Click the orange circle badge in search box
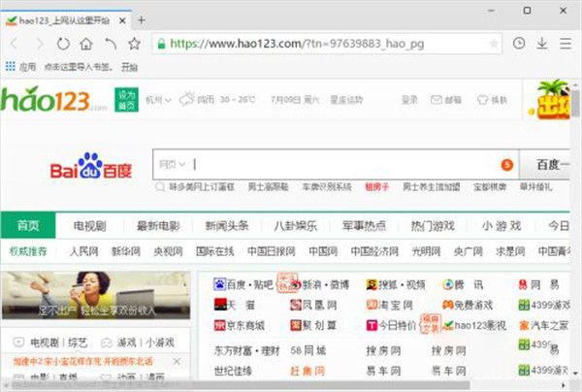The height and width of the screenshot is (392, 582). (506, 165)
